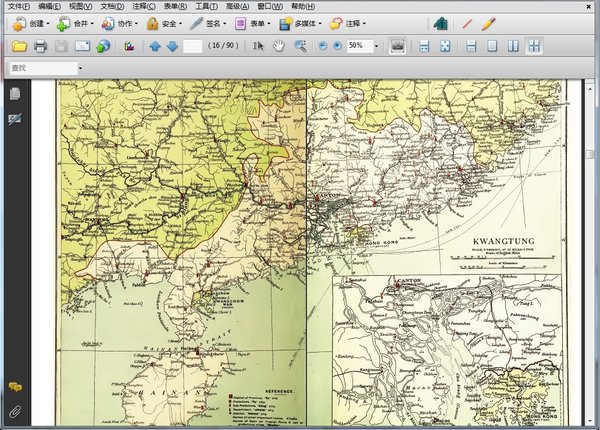Click the email envelope icon

pyautogui.click(x=82, y=46)
